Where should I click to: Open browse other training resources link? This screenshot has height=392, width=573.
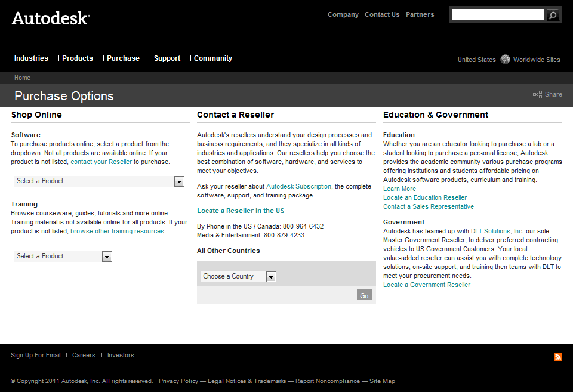click(x=118, y=231)
